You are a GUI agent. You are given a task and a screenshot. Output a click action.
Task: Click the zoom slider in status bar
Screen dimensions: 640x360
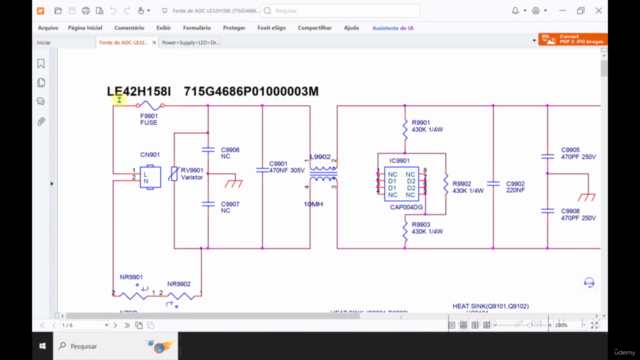click(x=522, y=325)
